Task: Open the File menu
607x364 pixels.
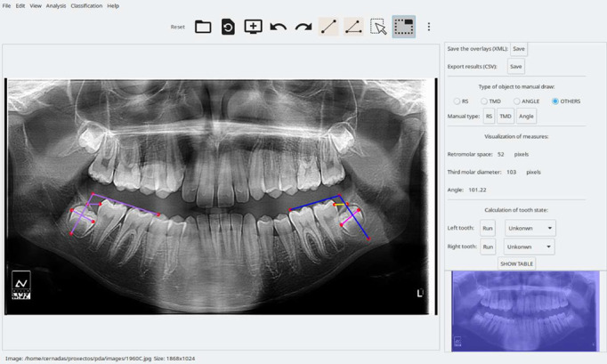Action: (6, 6)
